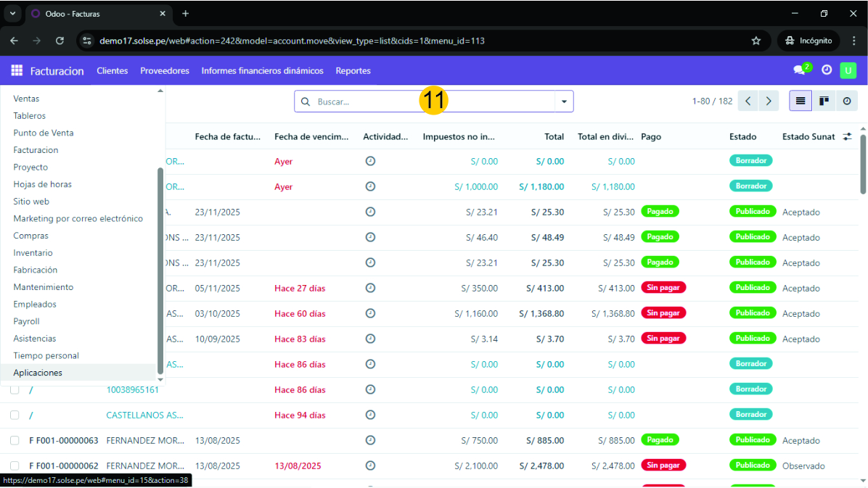The height and width of the screenshot is (488, 868).
Task: Focus the Buscar search field
Action: tap(432, 102)
